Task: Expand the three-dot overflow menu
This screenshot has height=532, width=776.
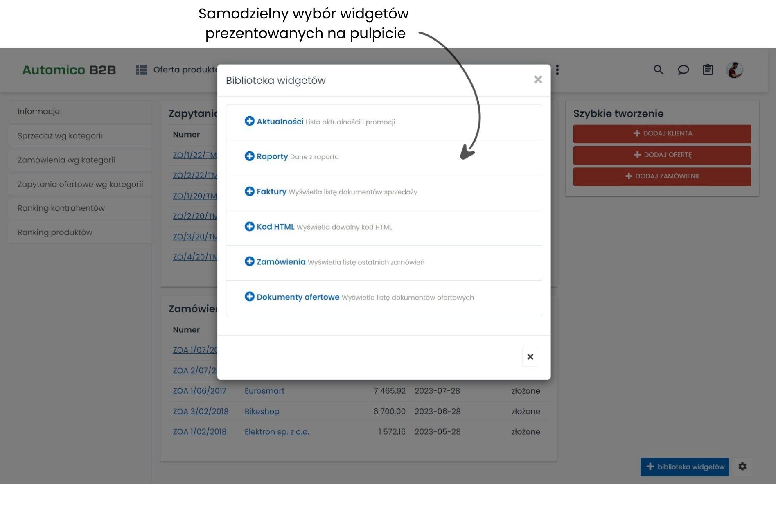Action: [x=557, y=70]
